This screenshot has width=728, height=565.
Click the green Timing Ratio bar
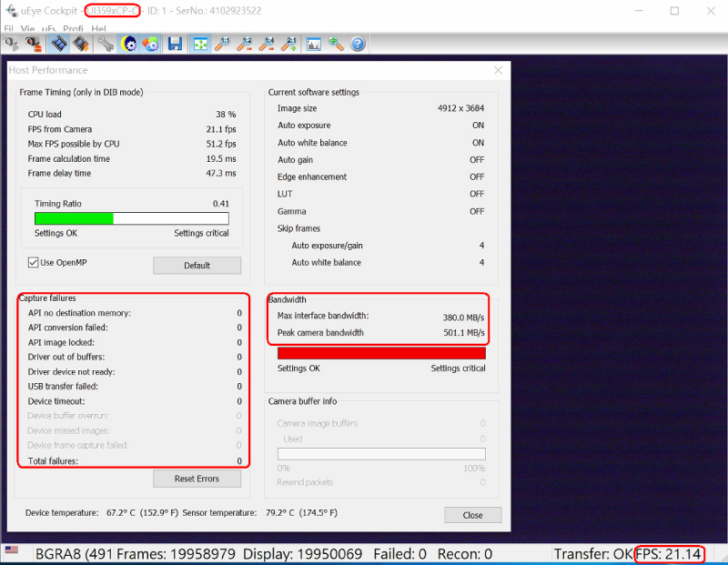74,218
